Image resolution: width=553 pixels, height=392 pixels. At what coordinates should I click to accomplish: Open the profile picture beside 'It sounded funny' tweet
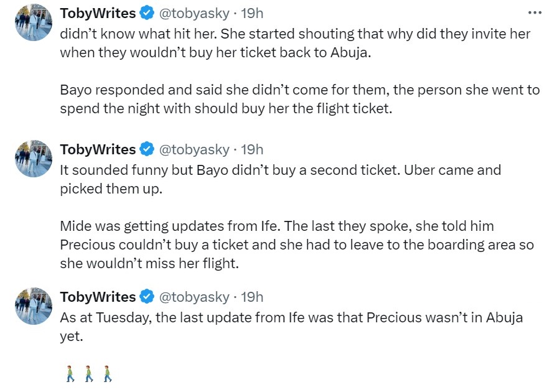click(x=33, y=159)
